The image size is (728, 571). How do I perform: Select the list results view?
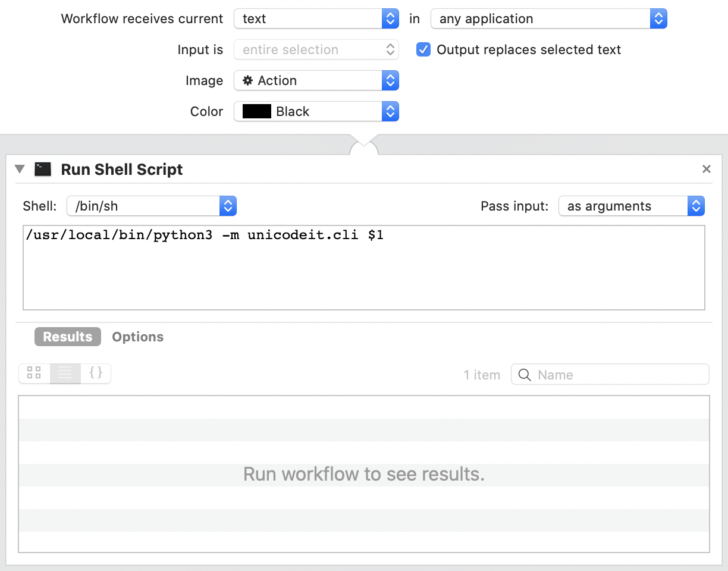(65, 374)
